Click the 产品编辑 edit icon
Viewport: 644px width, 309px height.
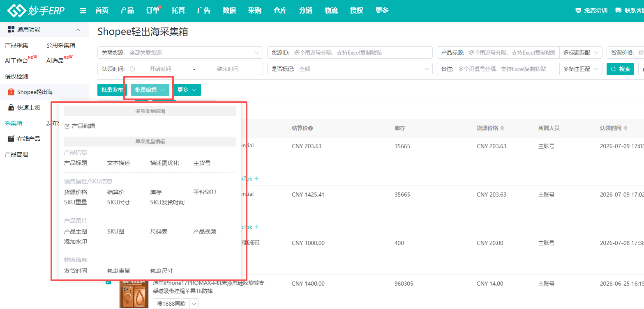[67, 126]
